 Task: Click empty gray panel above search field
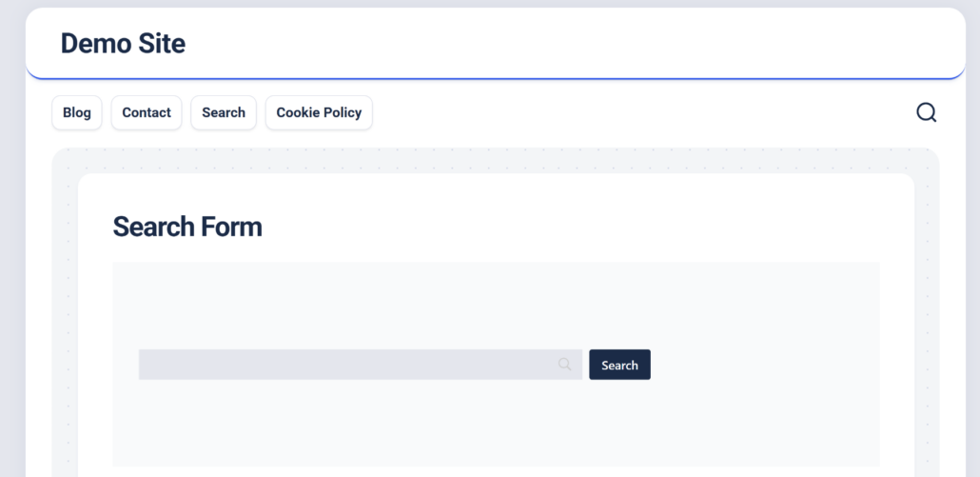click(495, 305)
